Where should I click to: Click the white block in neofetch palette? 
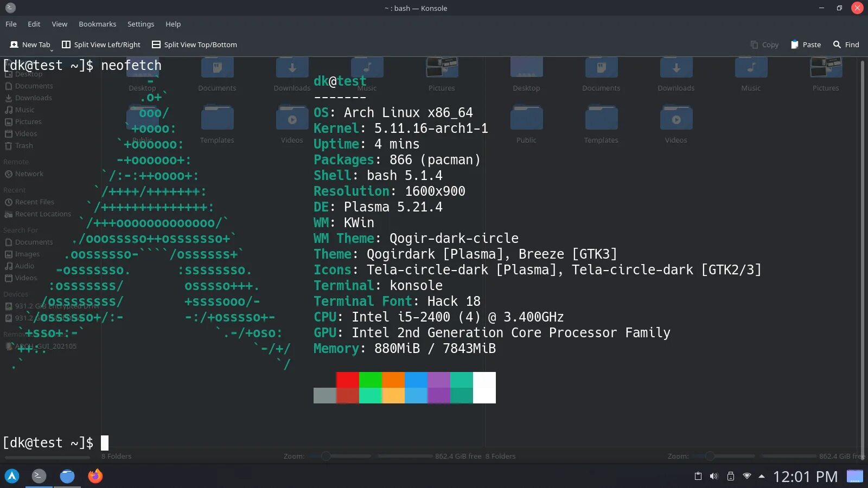[x=484, y=388]
